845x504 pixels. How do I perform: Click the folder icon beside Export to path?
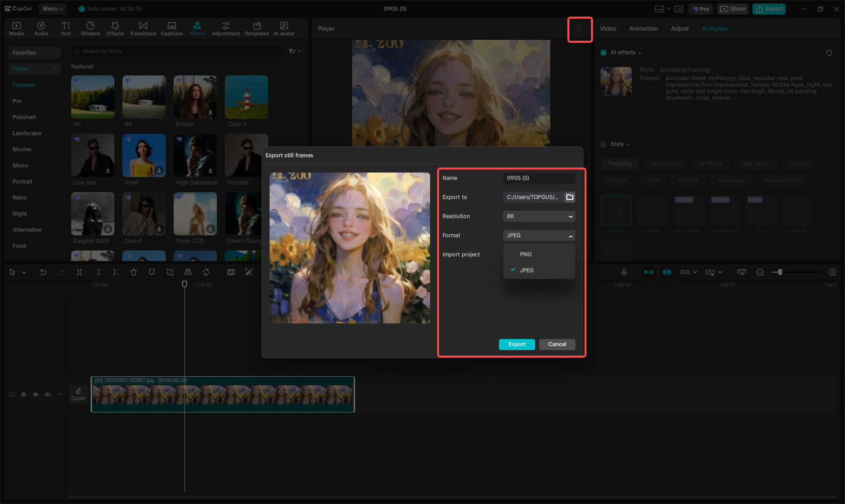[x=570, y=197]
